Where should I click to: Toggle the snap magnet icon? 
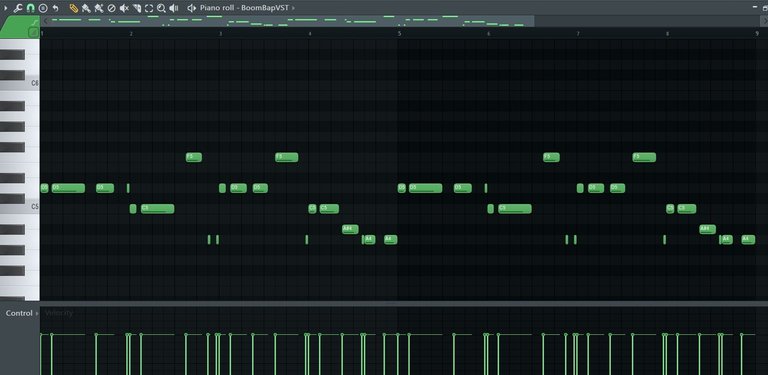(30, 8)
